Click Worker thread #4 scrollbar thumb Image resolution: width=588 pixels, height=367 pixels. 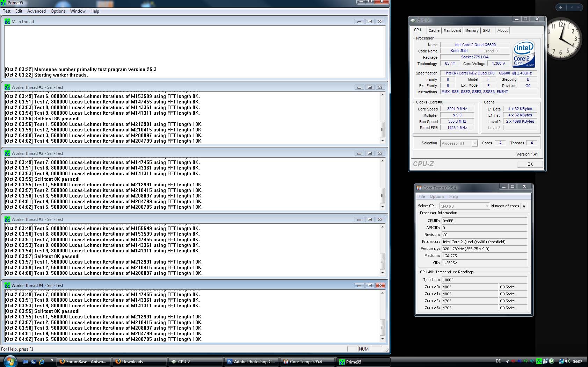point(383,327)
